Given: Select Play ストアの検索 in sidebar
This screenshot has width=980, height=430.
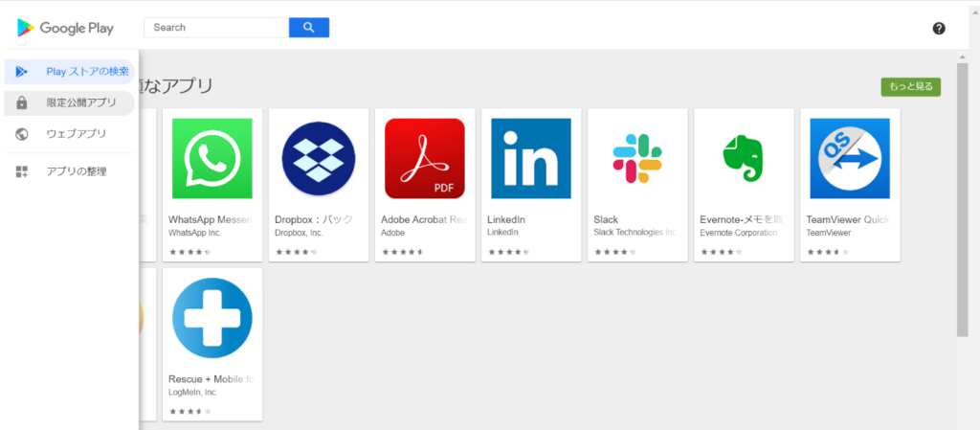Looking at the screenshot, I should [x=86, y=72].
